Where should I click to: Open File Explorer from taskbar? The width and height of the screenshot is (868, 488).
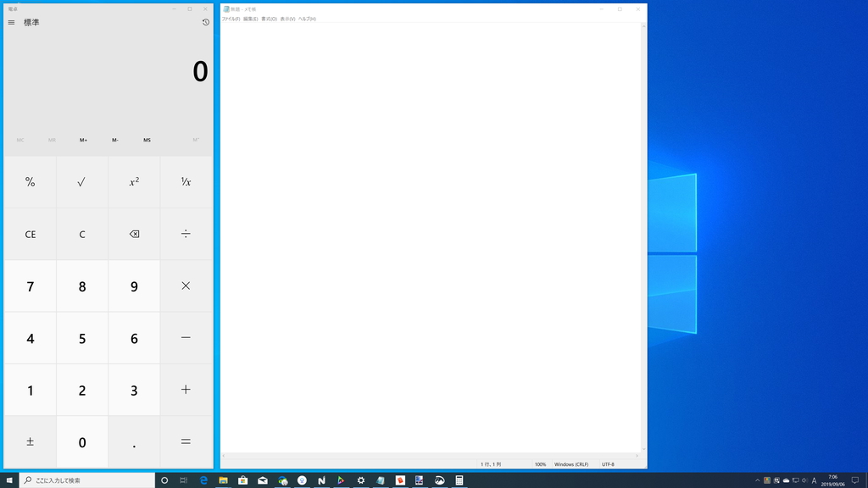click(x=223, y=480)
